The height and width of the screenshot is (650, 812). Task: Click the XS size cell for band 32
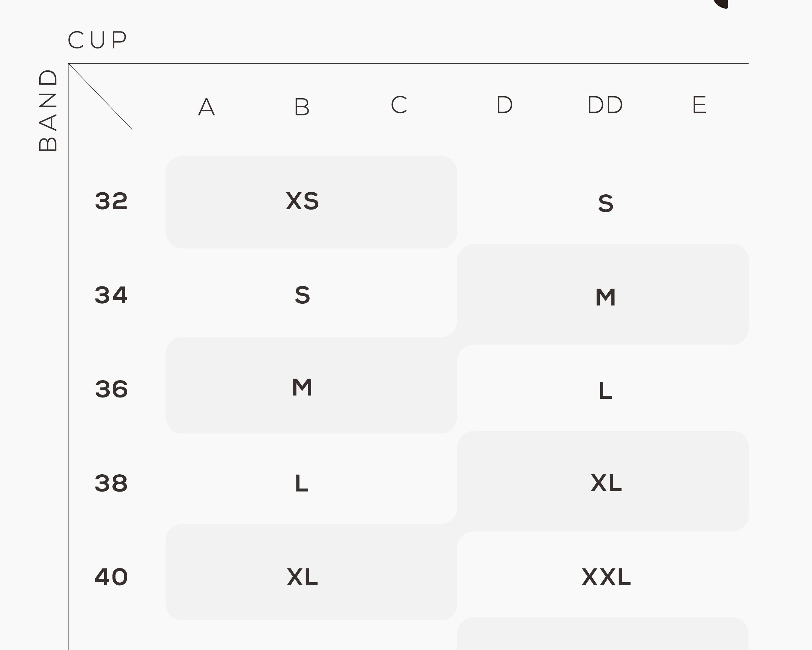pos(302,201)
